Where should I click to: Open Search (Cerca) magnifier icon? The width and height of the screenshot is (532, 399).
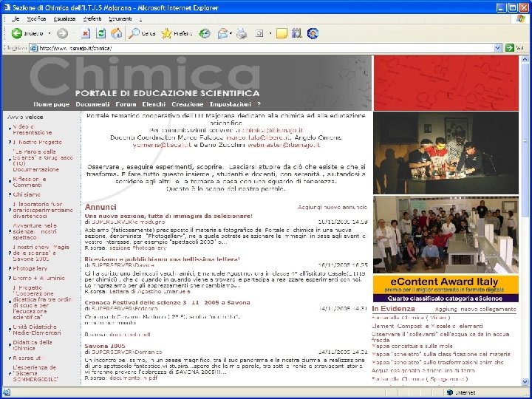[134, 33]
